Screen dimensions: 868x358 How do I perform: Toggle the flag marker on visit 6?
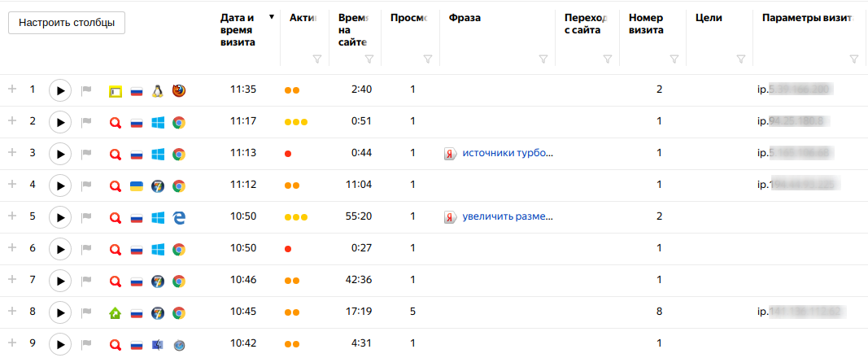(x=87, y=249)
